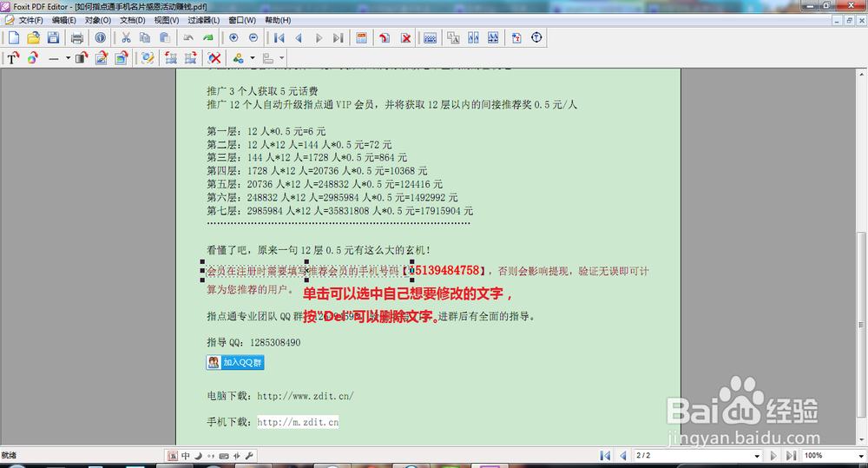Expand the shapes tool dropdown arrow
868x468 pixels.
click(253, 57)
